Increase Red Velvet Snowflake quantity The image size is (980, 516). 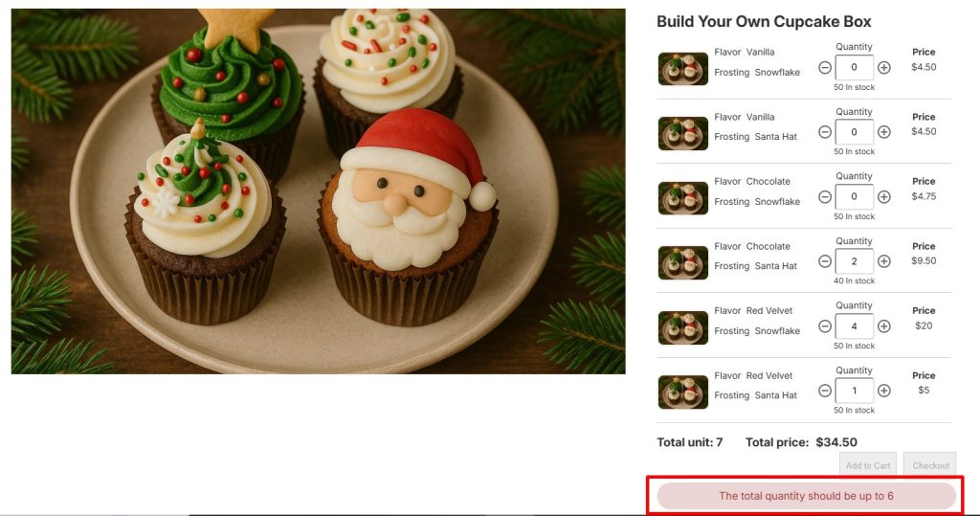coord(883,326)
